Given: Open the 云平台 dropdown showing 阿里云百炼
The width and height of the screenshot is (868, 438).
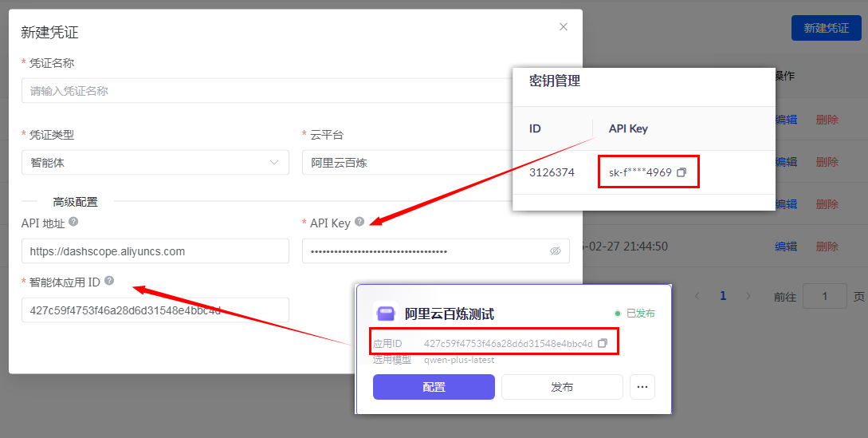Looking at the screenshot, I should pos(407,163).
